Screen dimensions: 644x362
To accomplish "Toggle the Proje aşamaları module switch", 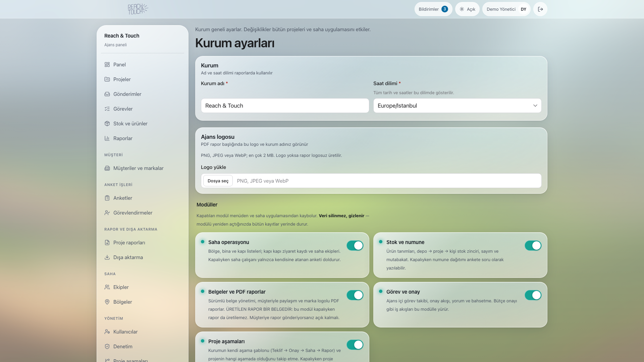I will (355, 345).
